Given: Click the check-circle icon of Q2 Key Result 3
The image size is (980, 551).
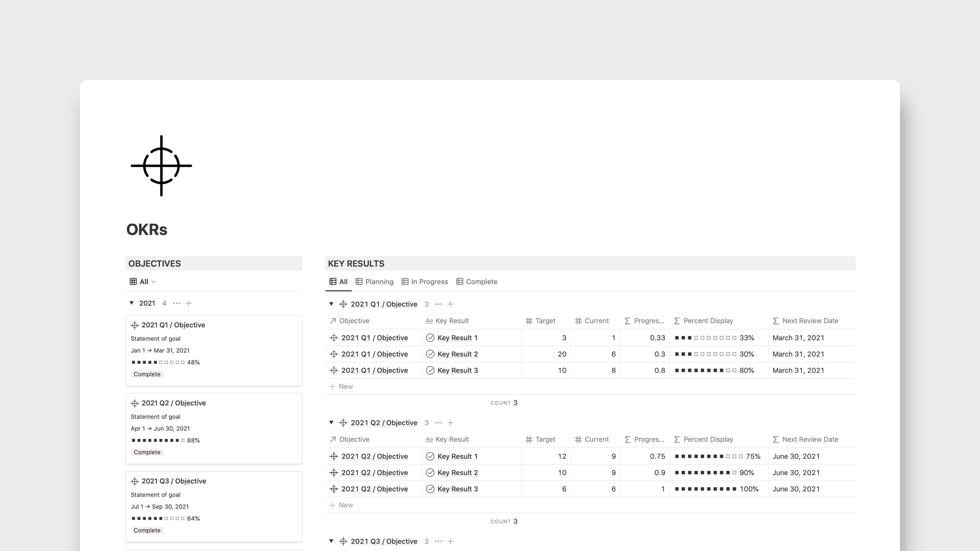Looking at the screenshot, I should click(x=430, y=489).
